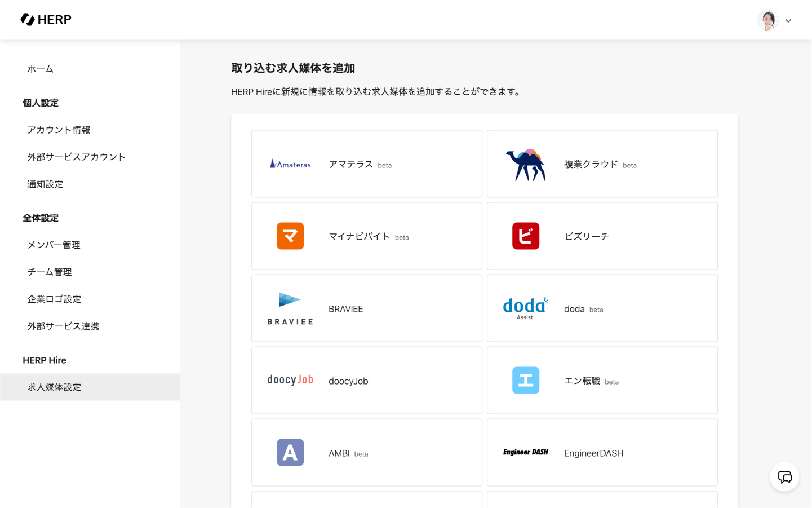The width and height of the screenshot is (812, 508).
Task: Click the orange マイナビバイト icon
Action: (x=290, y=236)
